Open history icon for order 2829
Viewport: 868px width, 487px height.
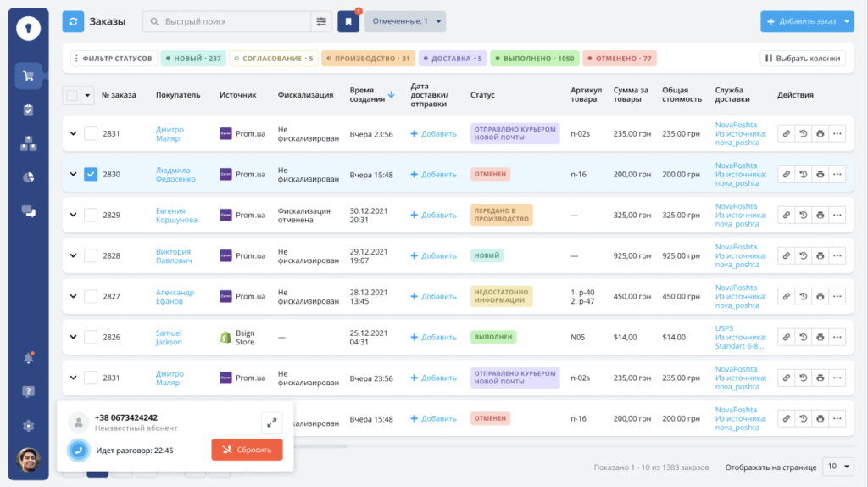pyautogui.click(x=804, y=215)
